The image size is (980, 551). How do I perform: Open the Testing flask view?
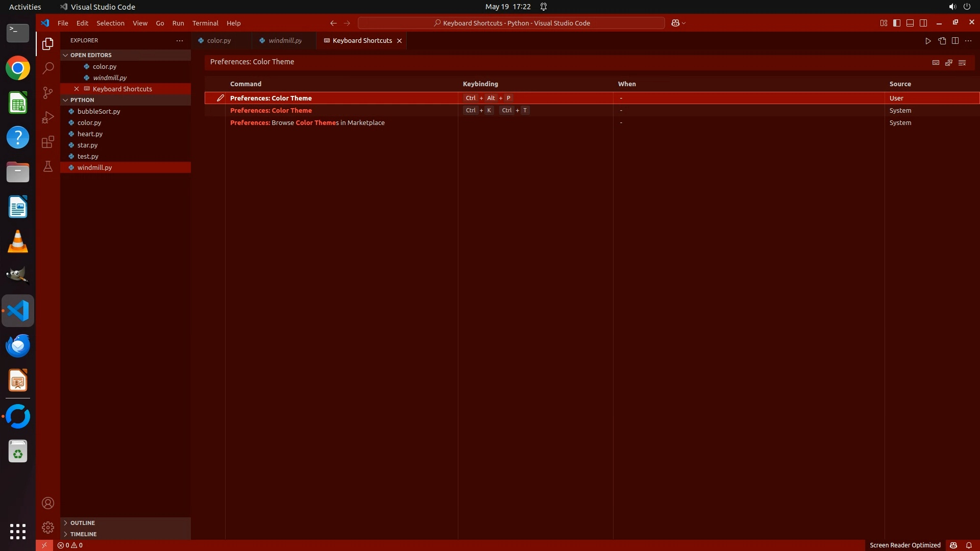pos(47,166)
